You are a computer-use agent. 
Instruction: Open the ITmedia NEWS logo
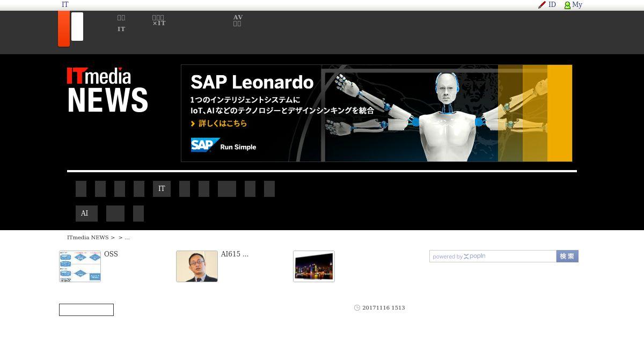pos(107,90)
